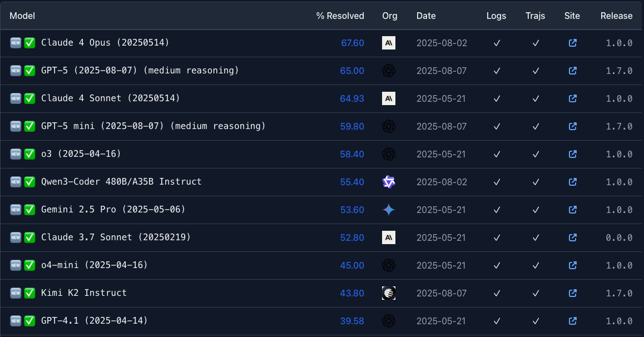The image size is (644, 337).
Task: Click the Anthropic logo in Claude 3.7 Sonnet row
Action: [x=389, y=237]
